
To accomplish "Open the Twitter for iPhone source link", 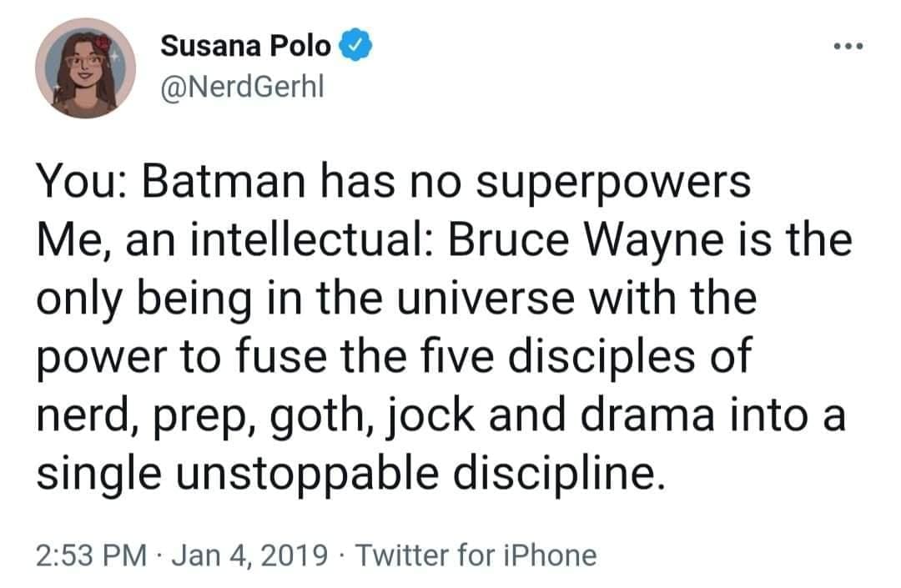I will (x=476, y=555).
